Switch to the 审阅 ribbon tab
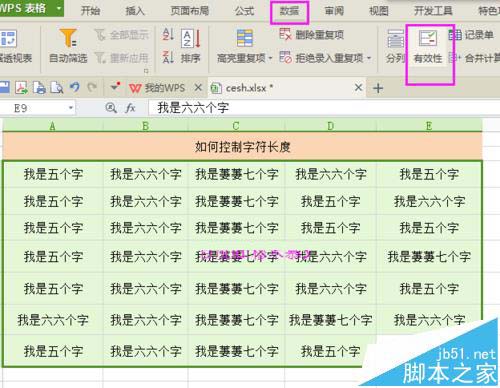500x388 pixels. point(334,11)
